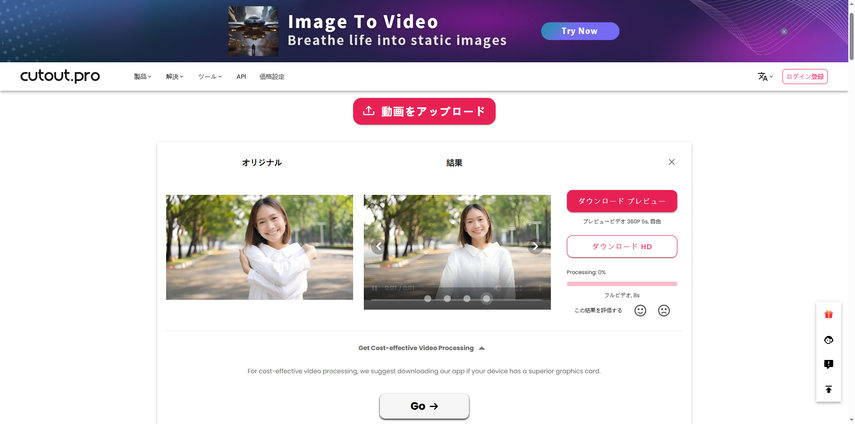The width and height of the screenshot is (855, 424).
Task: Open the Image To Video ad thumbnail
Action: pos(253,31)
